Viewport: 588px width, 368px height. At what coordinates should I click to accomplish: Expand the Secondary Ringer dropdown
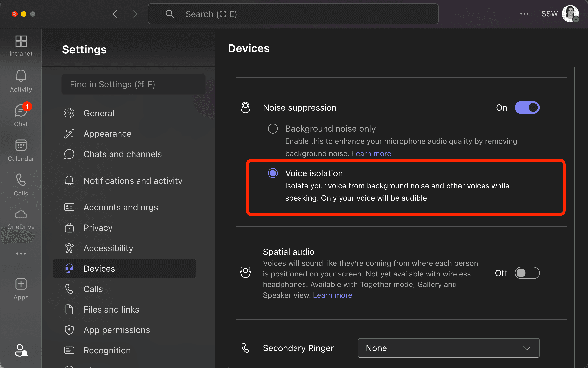448,348
